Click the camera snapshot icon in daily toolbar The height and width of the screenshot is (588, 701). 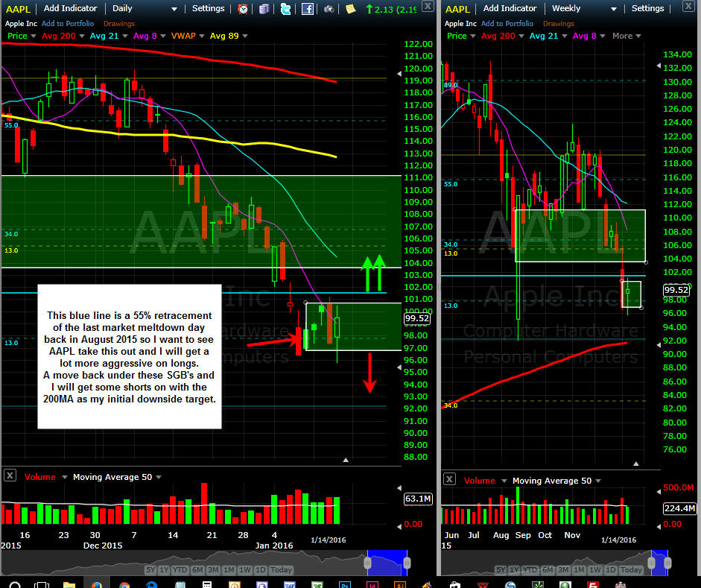[329, 9]
